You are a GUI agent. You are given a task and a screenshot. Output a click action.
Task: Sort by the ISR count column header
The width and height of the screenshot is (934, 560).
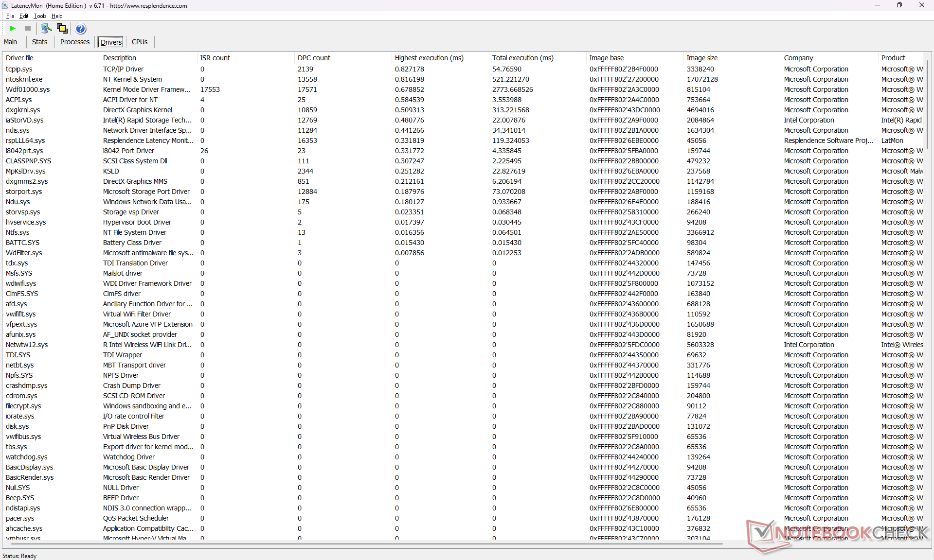(215, 58)
